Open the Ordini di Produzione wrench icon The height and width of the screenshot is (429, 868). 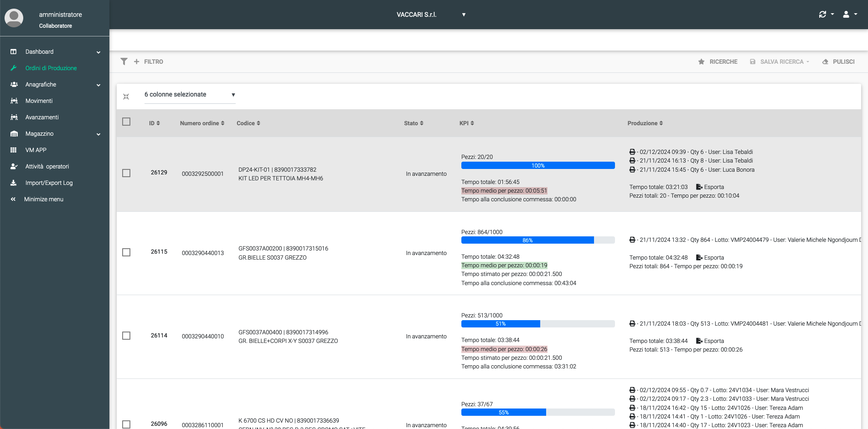coord(14,68)
